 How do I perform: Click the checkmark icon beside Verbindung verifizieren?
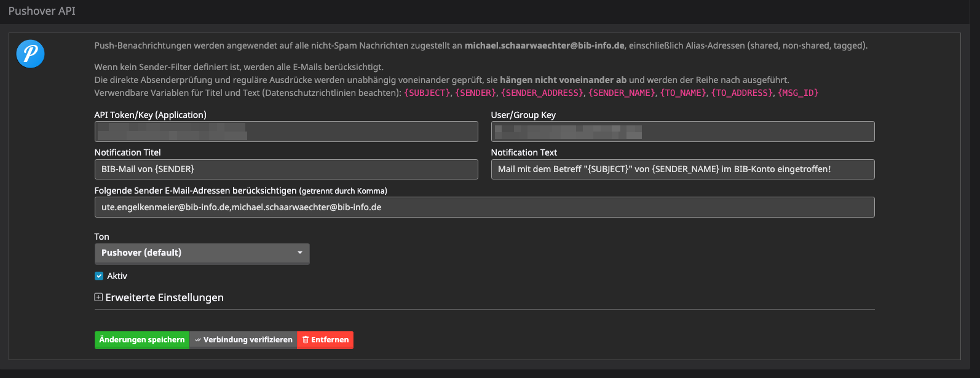click(x=198, y=340)
